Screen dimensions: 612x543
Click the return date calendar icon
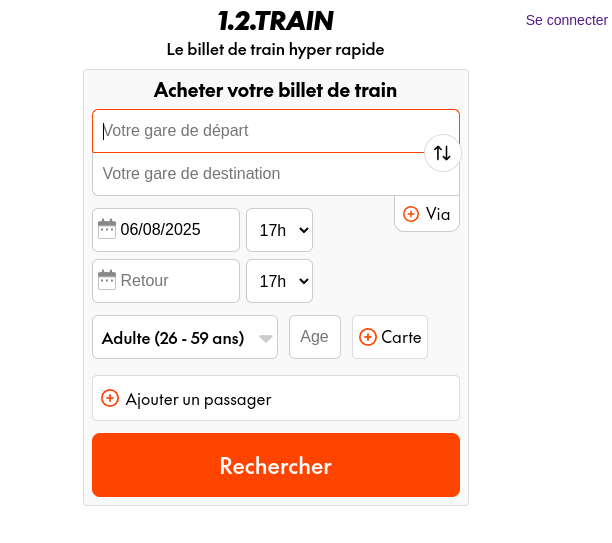tap(107, 280)
